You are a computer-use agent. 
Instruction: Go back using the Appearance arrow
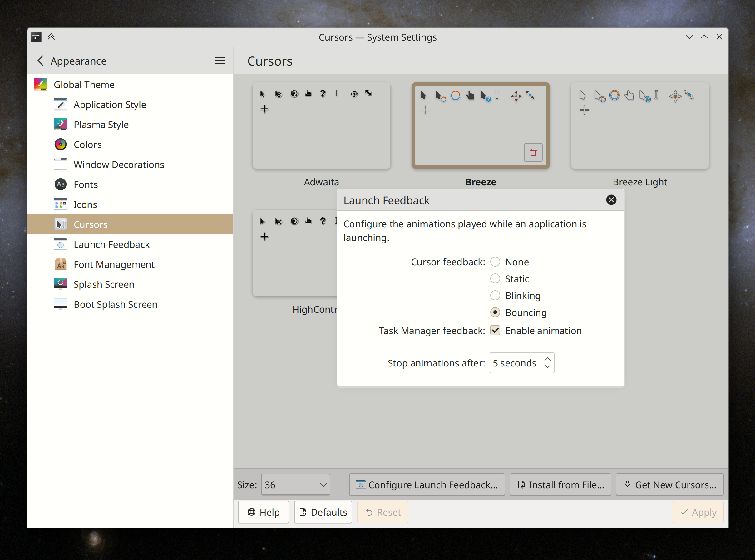(40, 61)
